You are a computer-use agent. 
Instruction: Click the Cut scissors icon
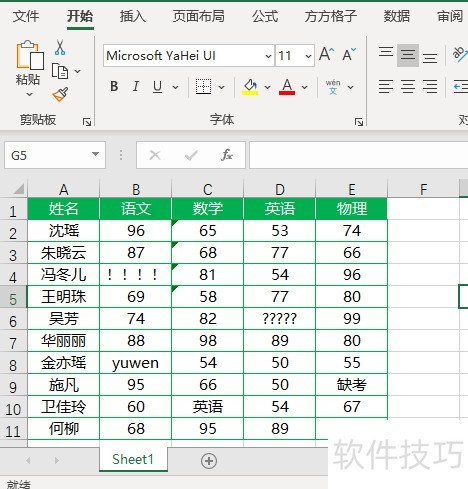pyautogui.click(x=60, y=47)
